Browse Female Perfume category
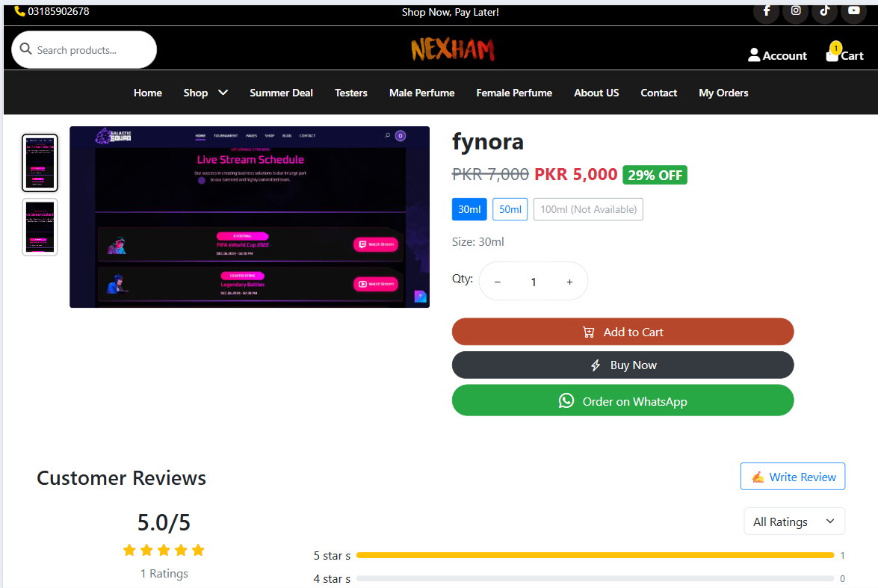Image resolution: width=878 pixels, height=588 pixels. (514, 93)
